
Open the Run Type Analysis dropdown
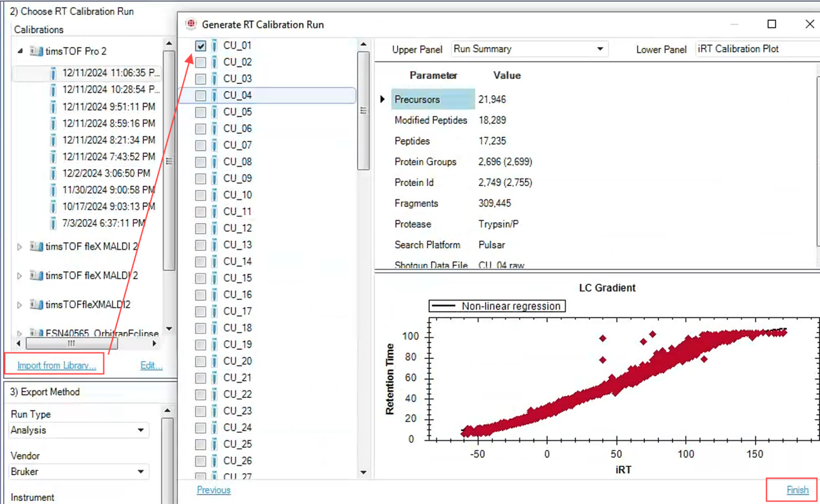click(x=79, y=430)
